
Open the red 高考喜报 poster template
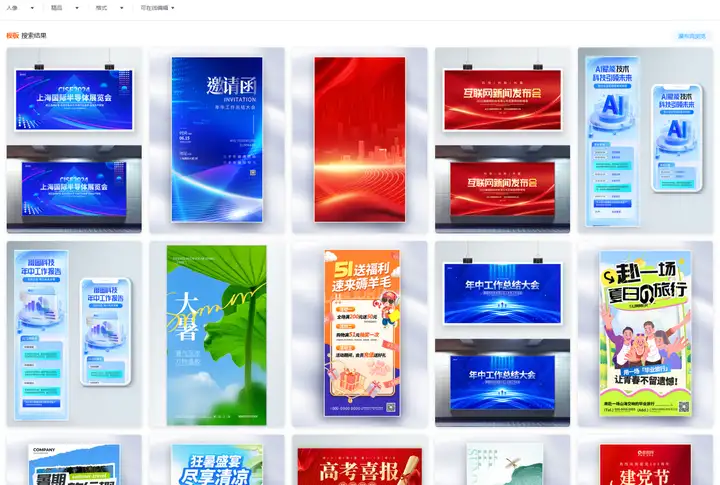tap(360, 460)
